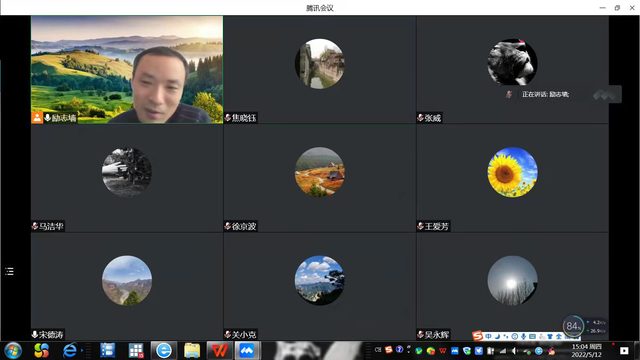The height and width of the screenshot is (360, 640).
Task: Click the currently speaking indicator label
Action: tap(545, 94)
